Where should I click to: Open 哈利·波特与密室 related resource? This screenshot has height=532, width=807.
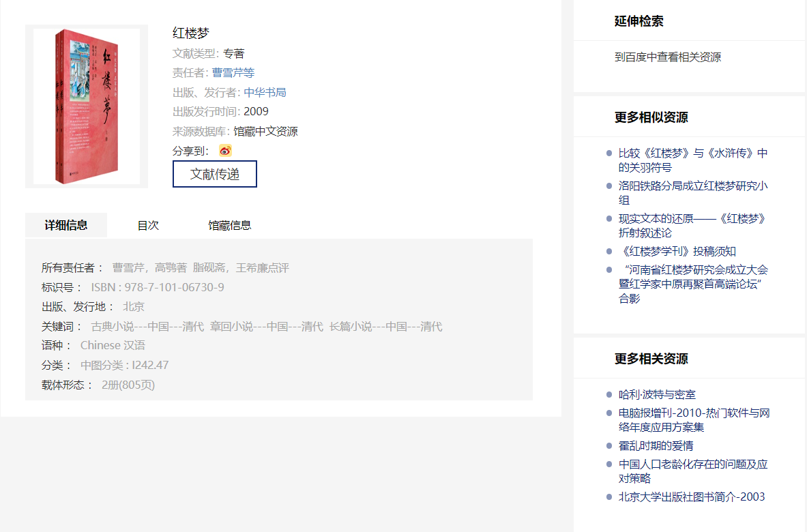coord(657,394)
